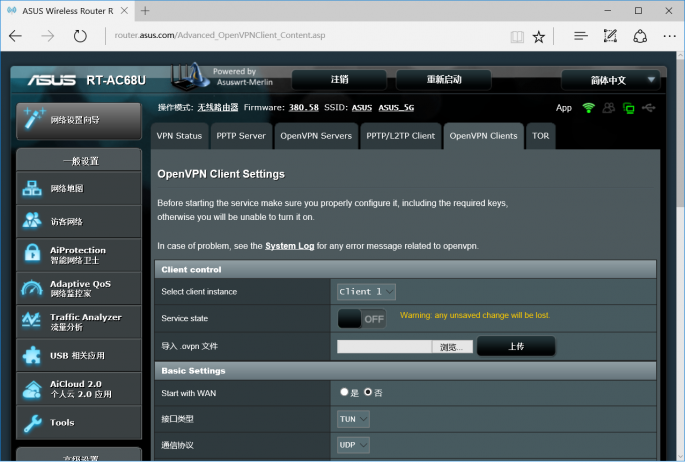The height and width of the screenshot is (463, 685).
Task: Make a web note icon
Action: (x=610, y=36)
